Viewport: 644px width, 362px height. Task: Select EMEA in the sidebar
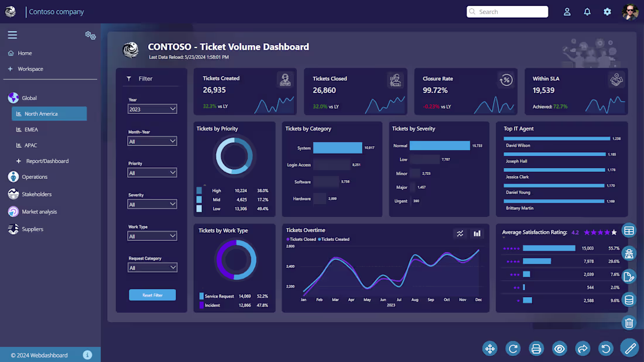click(31, 130)
